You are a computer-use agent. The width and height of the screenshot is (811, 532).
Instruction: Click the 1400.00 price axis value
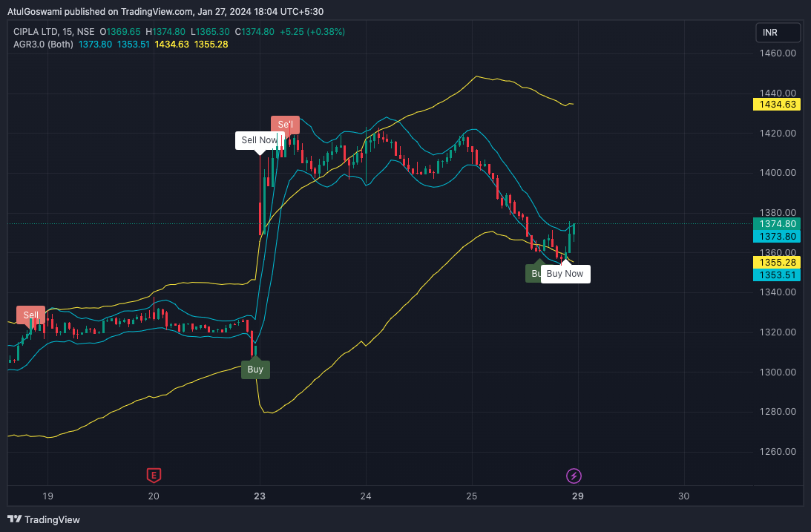click(778, 173)
